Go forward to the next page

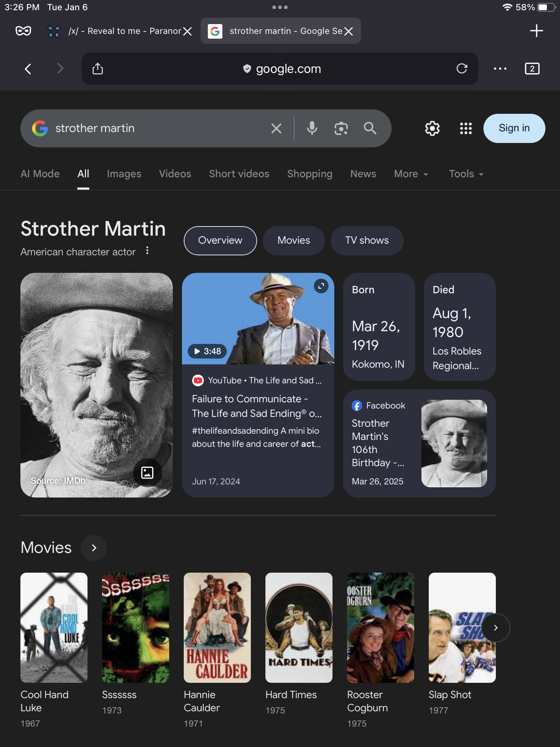[x=60, y=69]
